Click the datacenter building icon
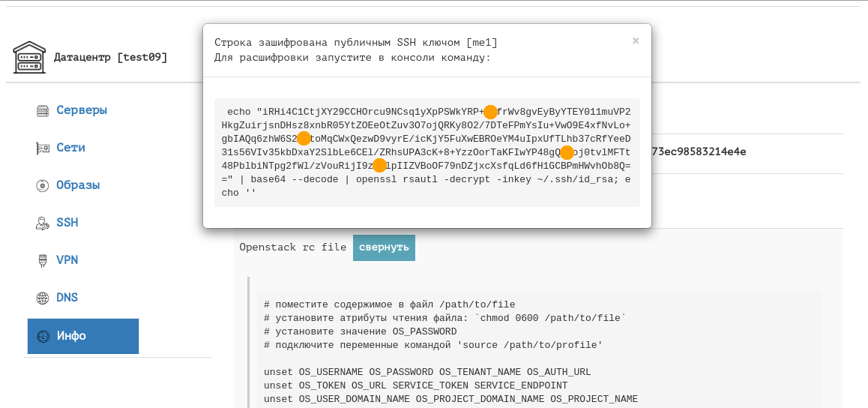Viewport: 868px width, 408px height. tap(29, 58)
